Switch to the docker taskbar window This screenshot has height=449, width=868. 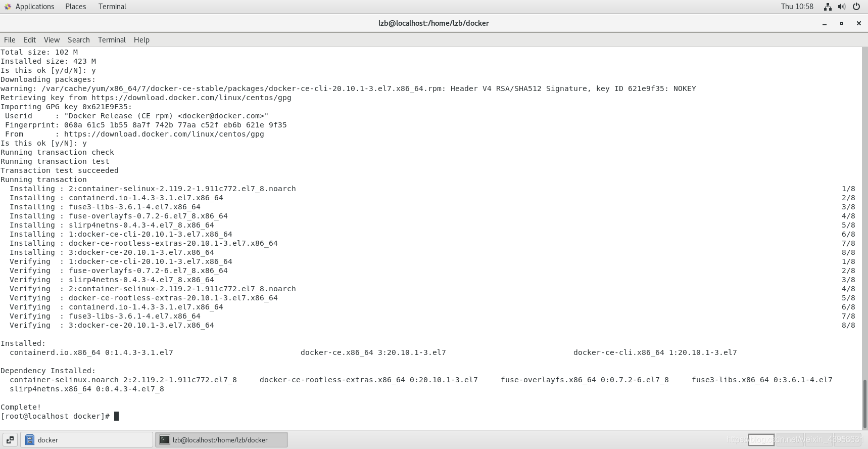click(x=86, y=440)
